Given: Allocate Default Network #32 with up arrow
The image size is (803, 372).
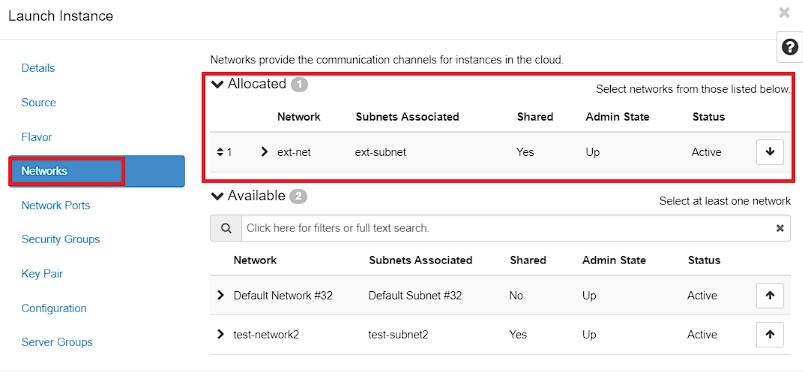Looking at the screenshot, I should [x=770, y=295].
